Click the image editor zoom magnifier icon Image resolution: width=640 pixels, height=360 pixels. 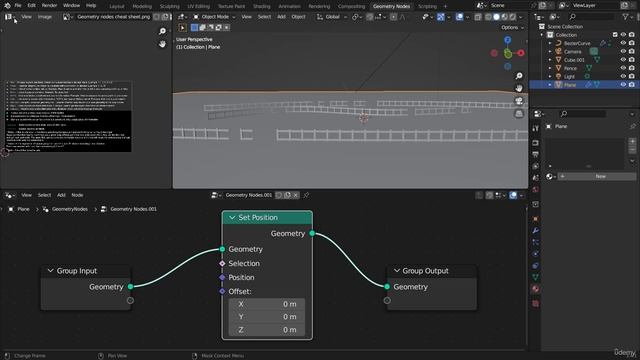coord(162,31)
